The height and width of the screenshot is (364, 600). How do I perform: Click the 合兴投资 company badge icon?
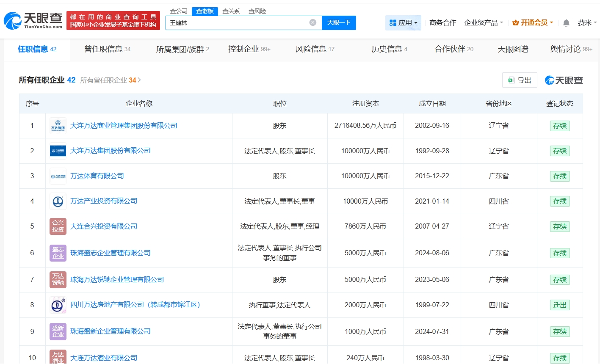(x=58, y=226)
